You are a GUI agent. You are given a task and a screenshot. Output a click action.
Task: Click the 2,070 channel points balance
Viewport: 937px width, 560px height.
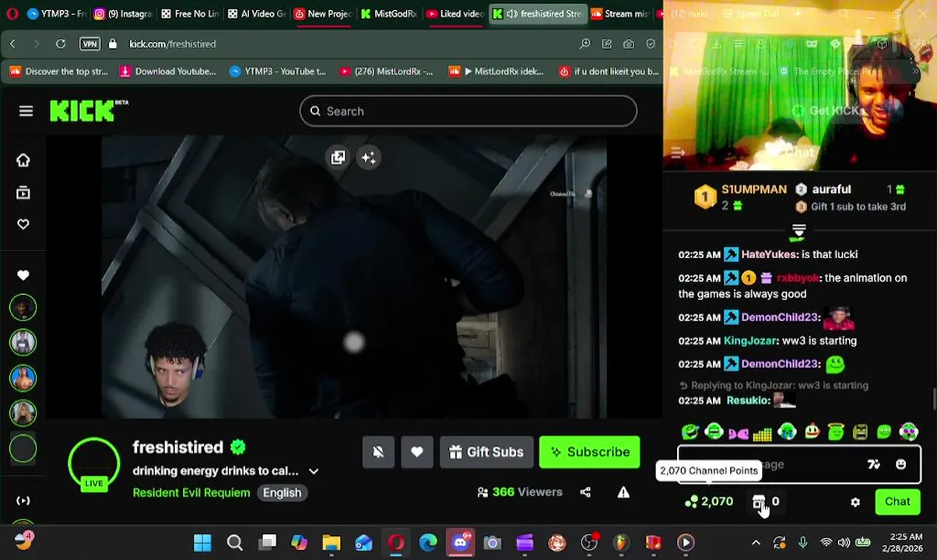[x=709, y=502]
